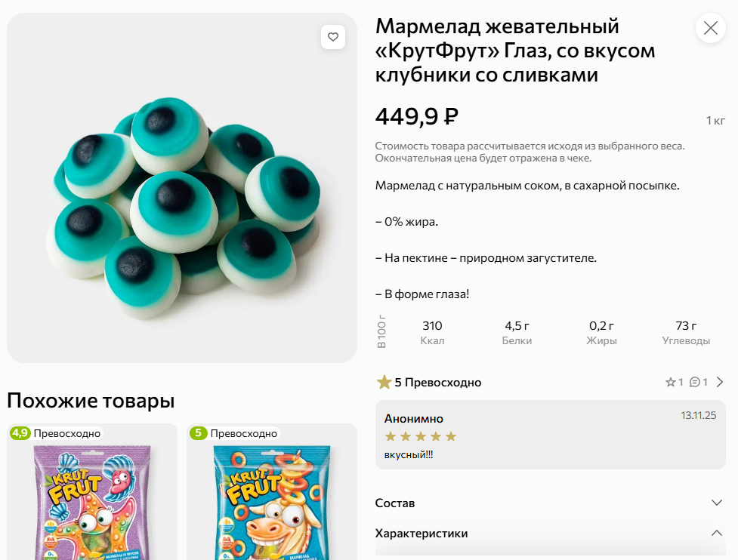Add product to favorites with heart icon

[x=333, y=37]
